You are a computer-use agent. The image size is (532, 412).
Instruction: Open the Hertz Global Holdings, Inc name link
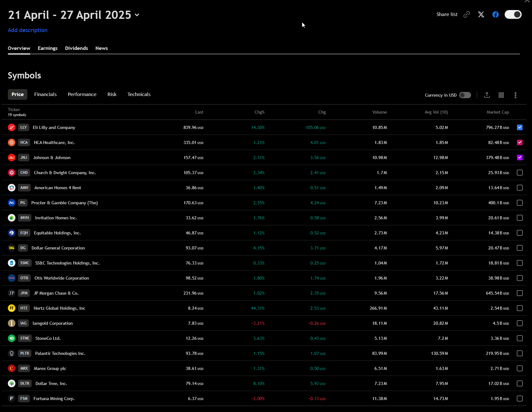(x=59, y=308)
